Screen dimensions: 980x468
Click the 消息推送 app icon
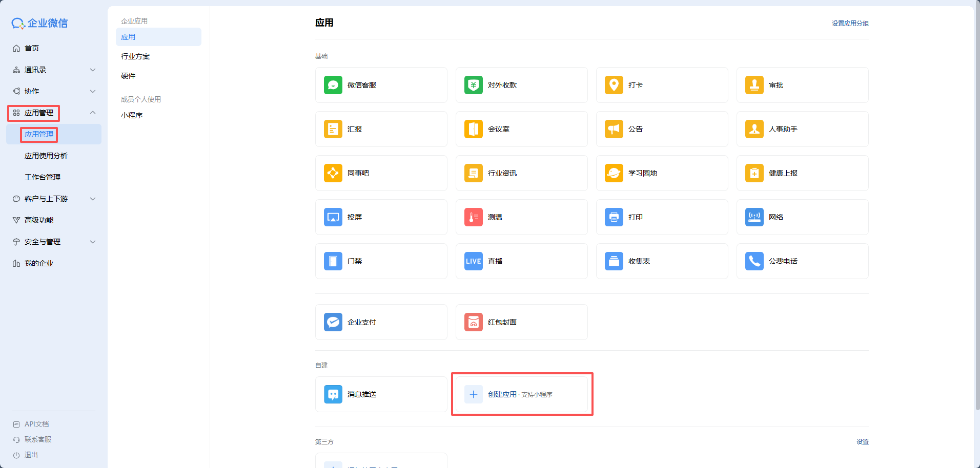(x=333, y=394)
